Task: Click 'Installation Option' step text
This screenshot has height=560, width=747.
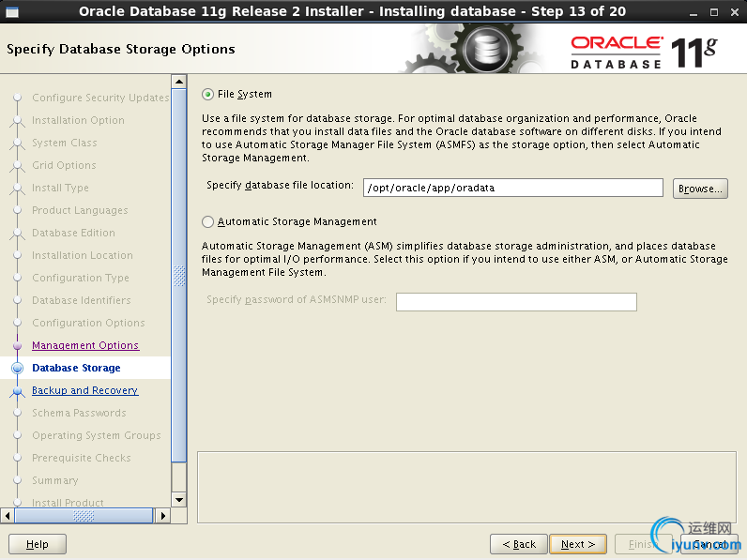Action: pyautogui.click(x=78, y=120)
